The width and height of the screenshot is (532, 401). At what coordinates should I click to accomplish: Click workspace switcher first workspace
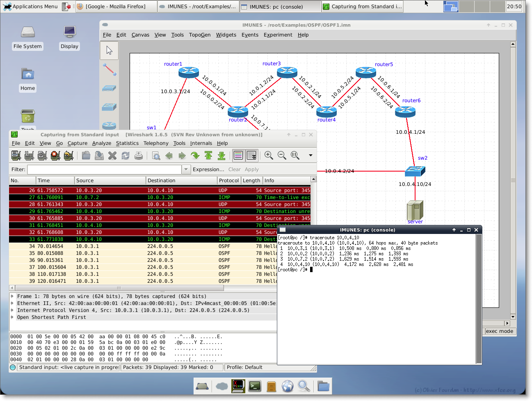click(451, 7)
